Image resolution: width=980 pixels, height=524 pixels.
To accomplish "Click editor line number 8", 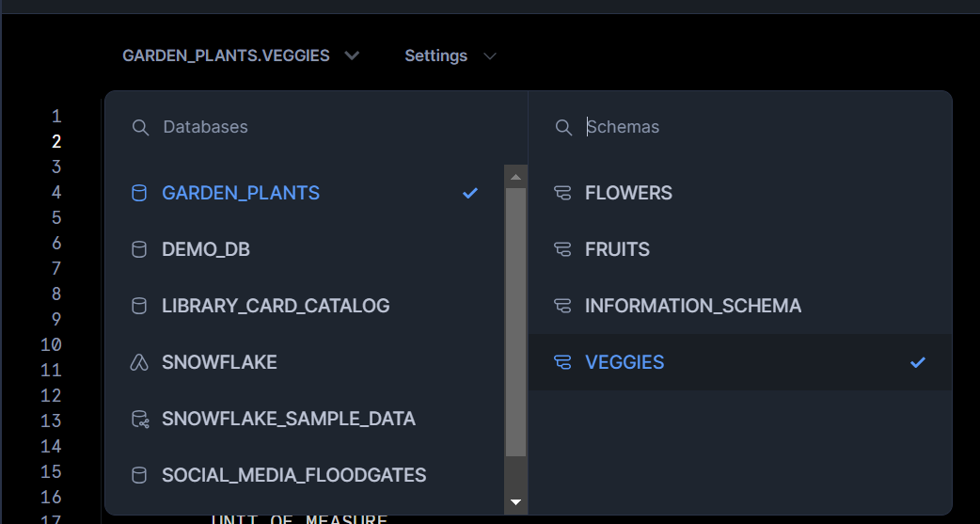I will click(56, 294).
